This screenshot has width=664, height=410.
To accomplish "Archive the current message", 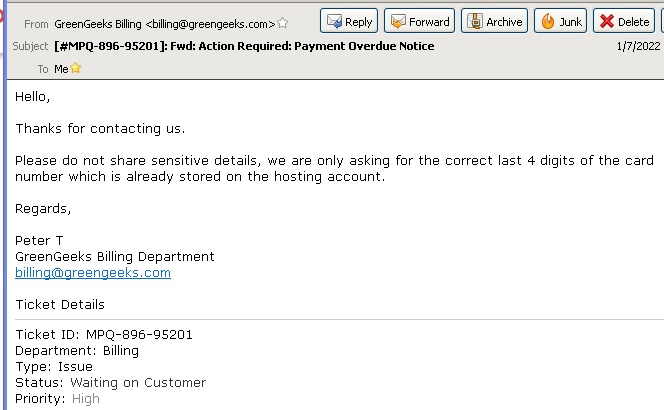I will pyautogui.click(x=494, y=21).
